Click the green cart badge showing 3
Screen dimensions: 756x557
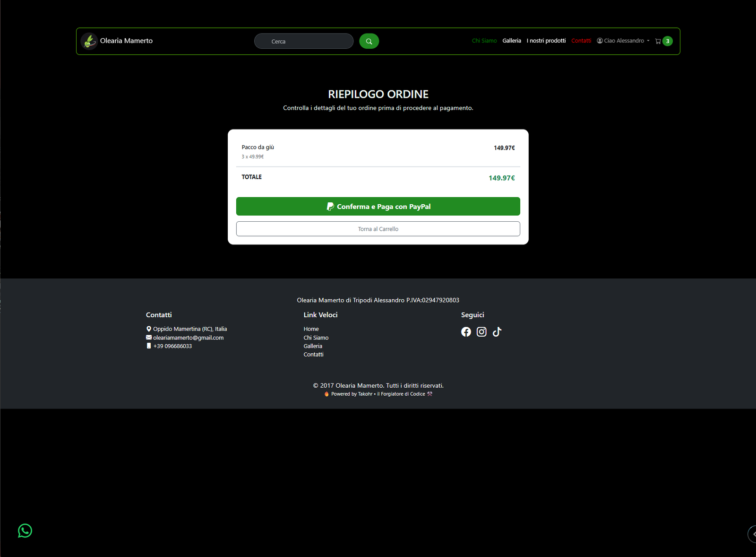click(x=666, y=41)
